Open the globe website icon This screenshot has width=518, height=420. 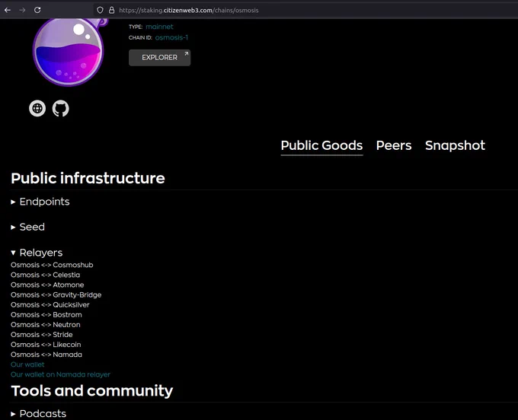(37, 109)
